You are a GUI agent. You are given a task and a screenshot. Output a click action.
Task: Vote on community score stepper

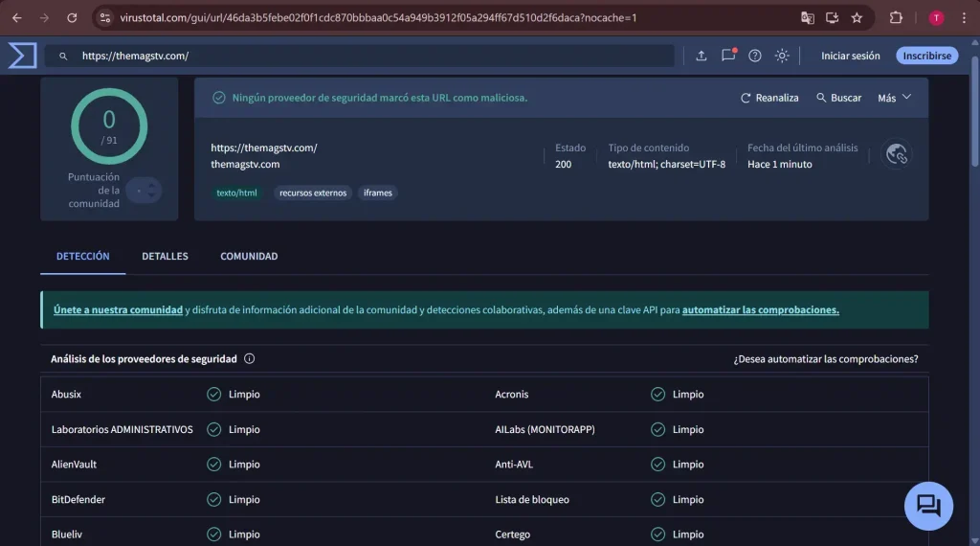(x=145, y=190)
